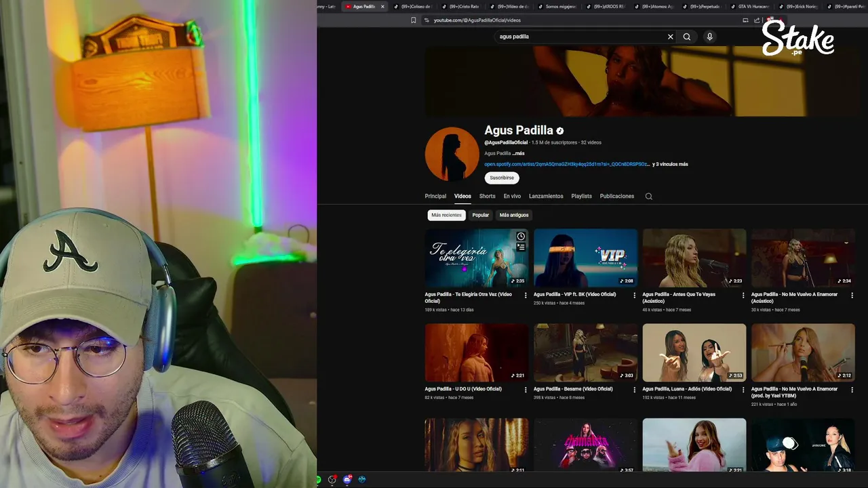Play the Adiós video thumbnail
This screenshot has width=868, height=488.
[694, 352]
